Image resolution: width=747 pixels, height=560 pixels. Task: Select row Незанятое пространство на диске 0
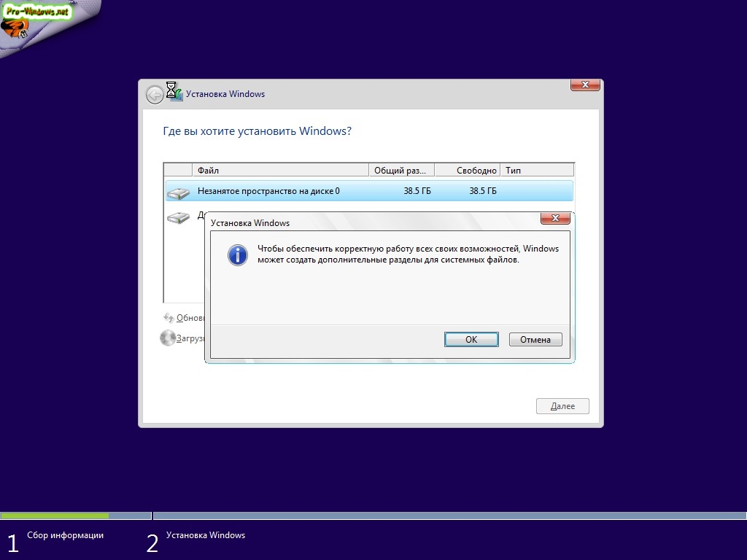tap(369, 191)
